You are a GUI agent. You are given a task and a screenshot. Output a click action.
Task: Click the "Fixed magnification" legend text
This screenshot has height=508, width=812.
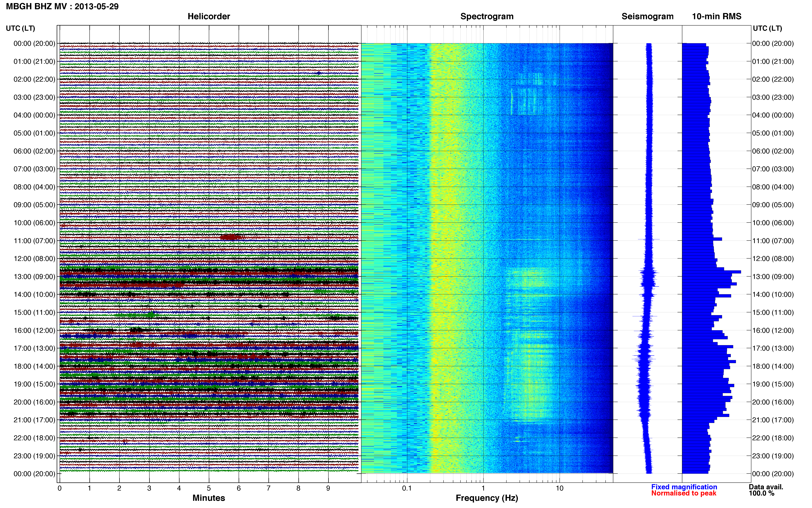[684, 487]
